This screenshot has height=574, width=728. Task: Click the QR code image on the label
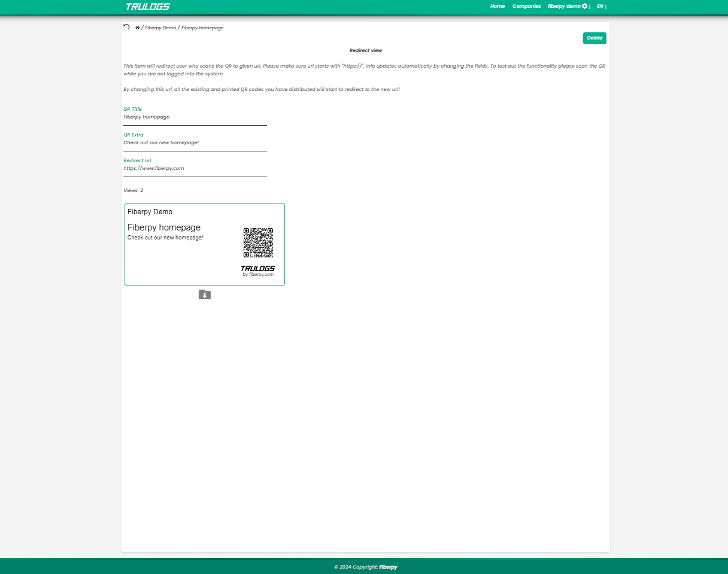tap(258, 242)
